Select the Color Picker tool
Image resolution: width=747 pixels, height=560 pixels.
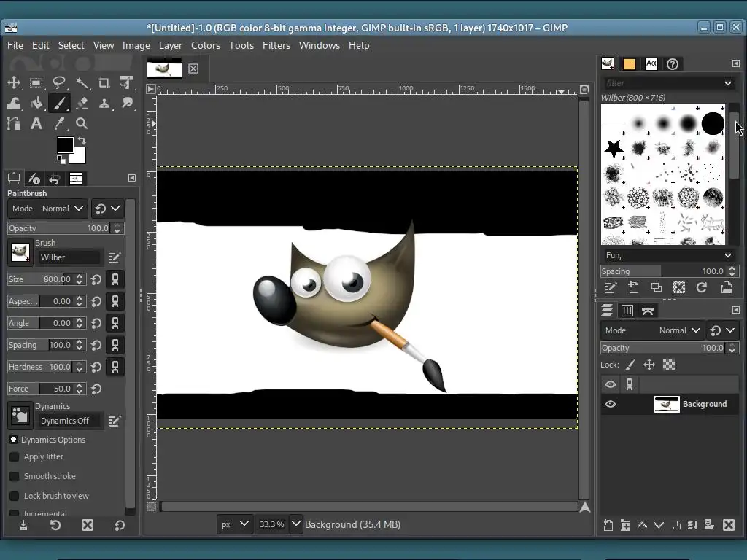pyautogui.click(x=59, y=124)
